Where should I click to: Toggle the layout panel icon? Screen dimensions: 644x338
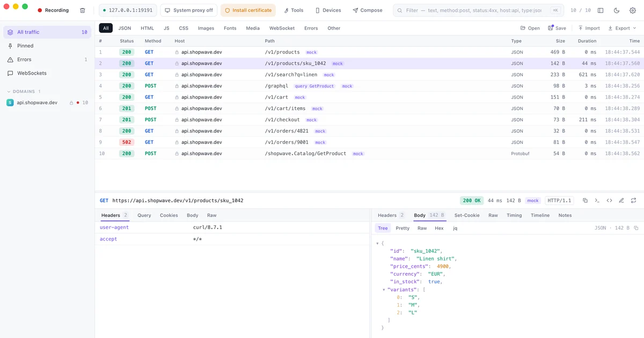601,10
